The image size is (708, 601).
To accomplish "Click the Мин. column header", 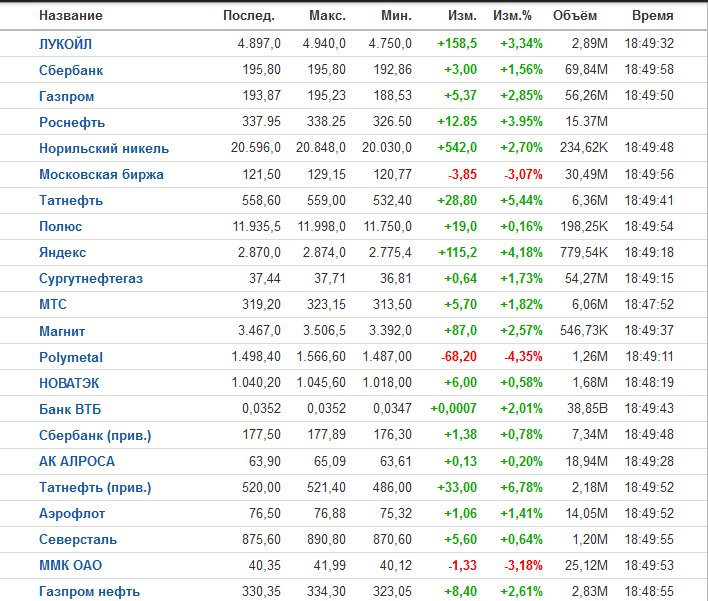I will [x=396, y=15].
